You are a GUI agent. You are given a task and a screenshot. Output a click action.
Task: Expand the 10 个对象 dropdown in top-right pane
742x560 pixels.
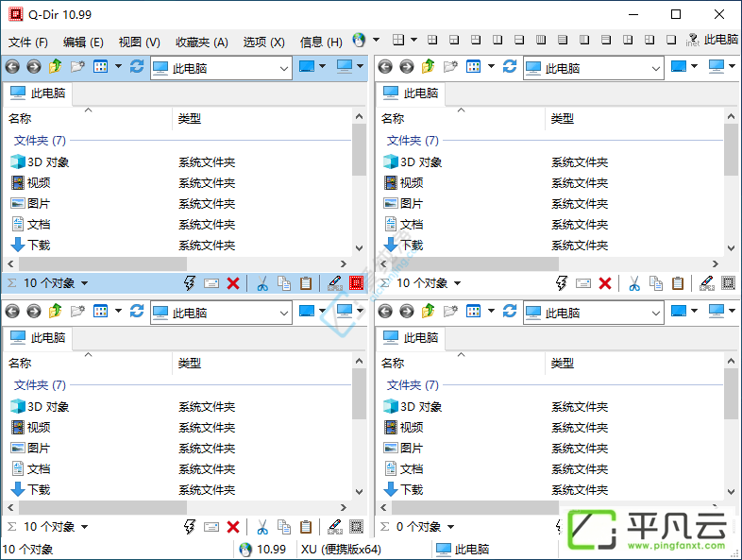tap(457, 283)
